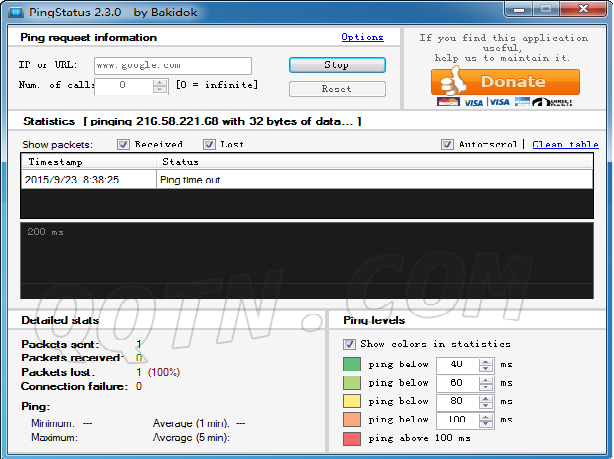614x459 pixels.
Task: Disable the Auto-scroll checkbox
Action: [x=447, y=144]
